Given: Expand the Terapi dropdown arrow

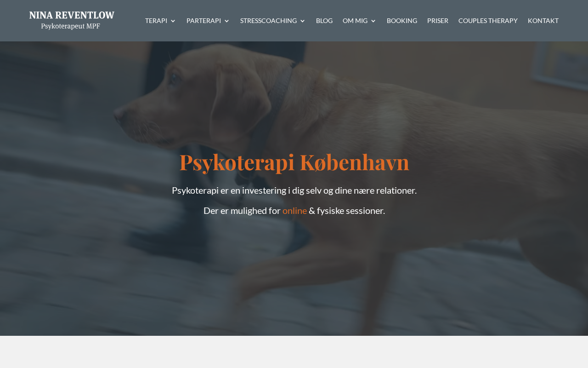Looking at the screenshot, I should point(173,21).
